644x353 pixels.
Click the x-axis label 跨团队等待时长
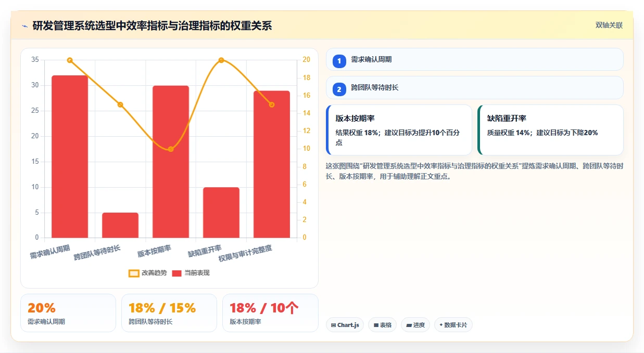click(97, 253)
